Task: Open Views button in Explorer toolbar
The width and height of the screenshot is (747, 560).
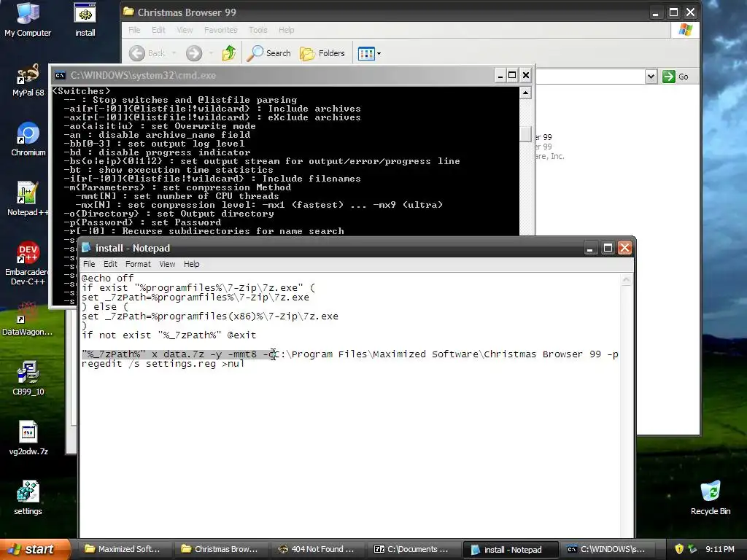Action: (x=369, y=53)
